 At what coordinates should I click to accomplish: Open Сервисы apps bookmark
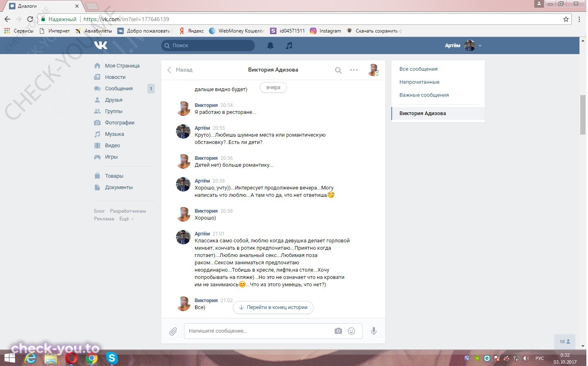[x=19, y=31]
